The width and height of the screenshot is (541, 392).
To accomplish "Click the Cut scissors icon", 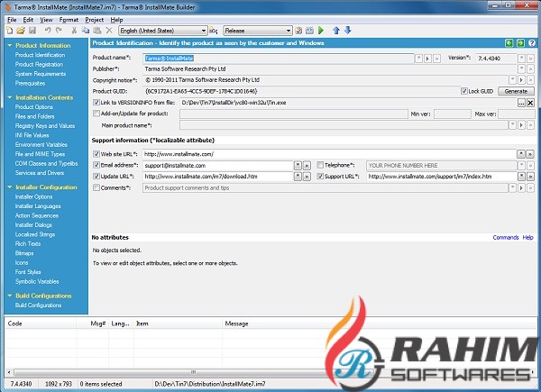I will (74, 31).
